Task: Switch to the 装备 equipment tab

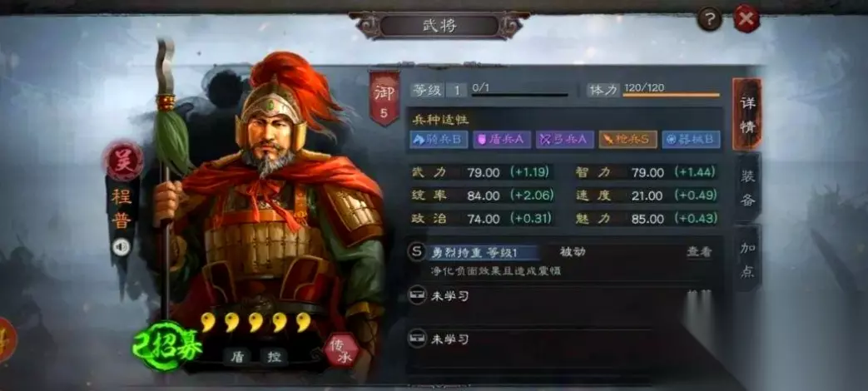Action: [x=747, y=188]
